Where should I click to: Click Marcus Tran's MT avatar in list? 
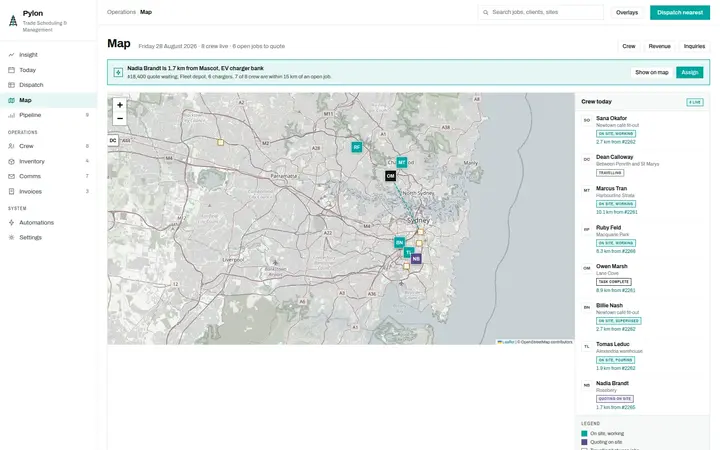[587, 191]
